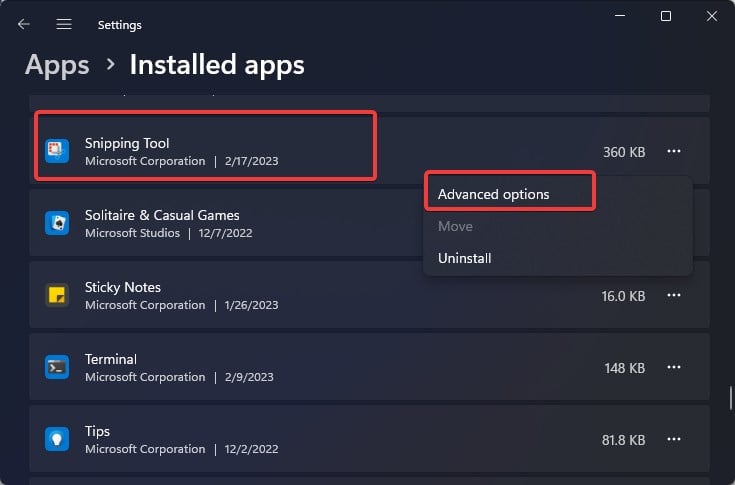Click the Sticky Notes app icon
This screenshot has width=735, height=485.
tap(57, 295)
